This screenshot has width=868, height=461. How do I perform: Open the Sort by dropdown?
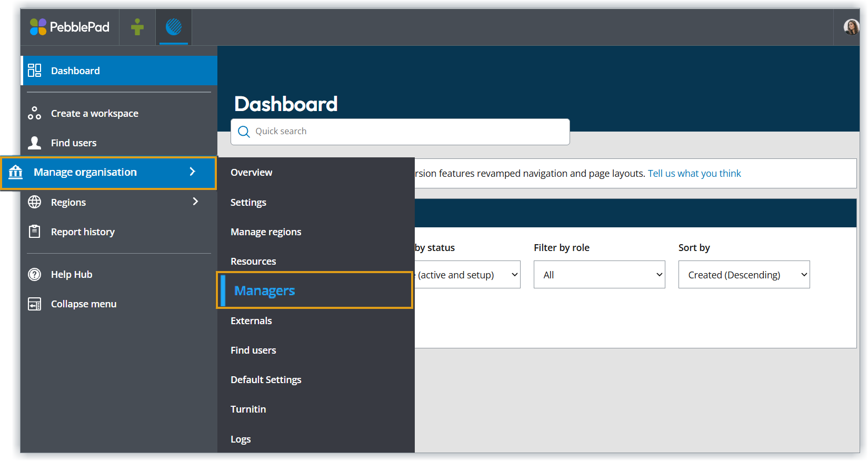744,275
